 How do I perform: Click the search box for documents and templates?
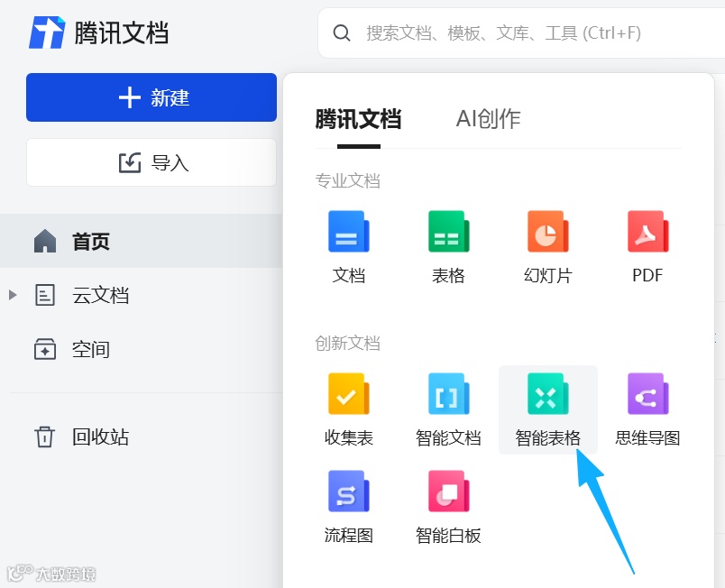[x=521, y=32]
